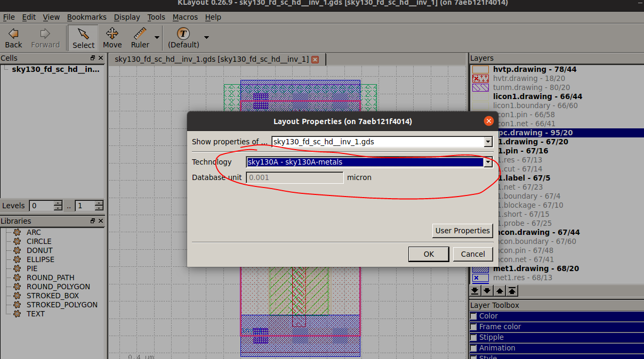Select the DONUT library cell

39,250
